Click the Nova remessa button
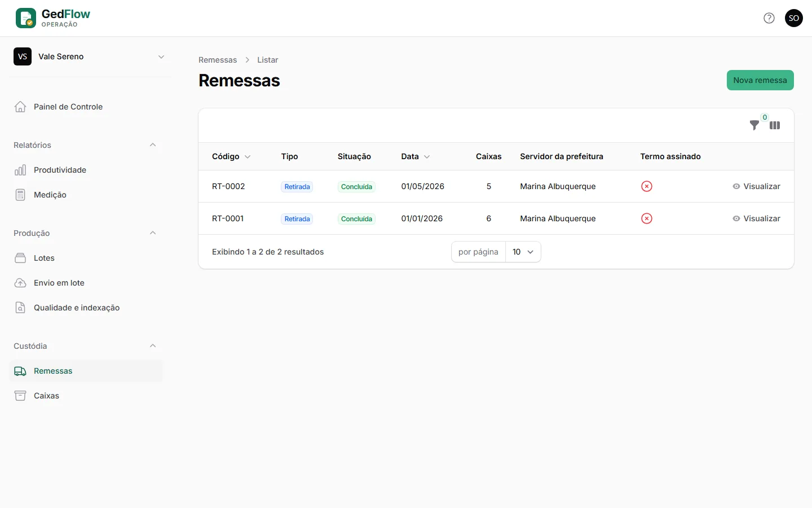Image resolution: width=812 pixels, height=508 pixels. pos(760,80)
